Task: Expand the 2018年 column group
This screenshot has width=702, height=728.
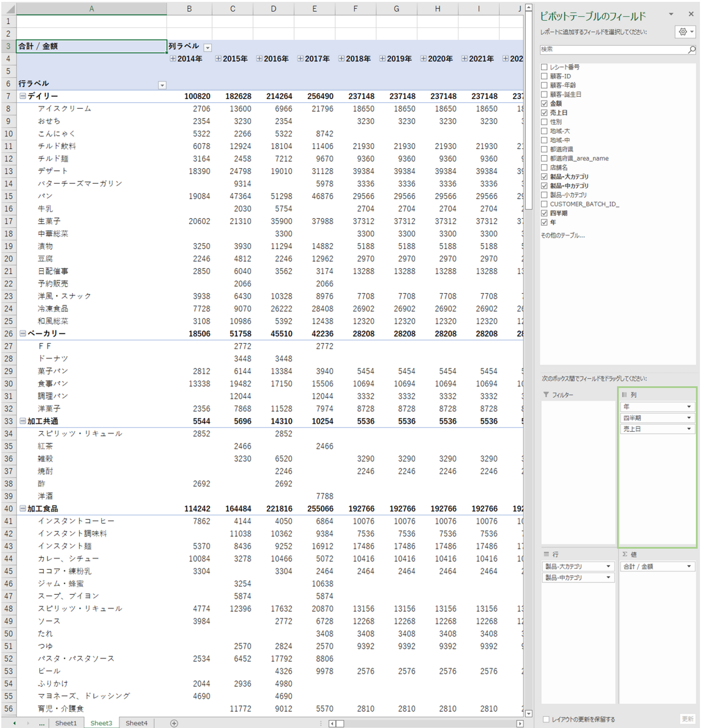Action: [x=341, y=59]
